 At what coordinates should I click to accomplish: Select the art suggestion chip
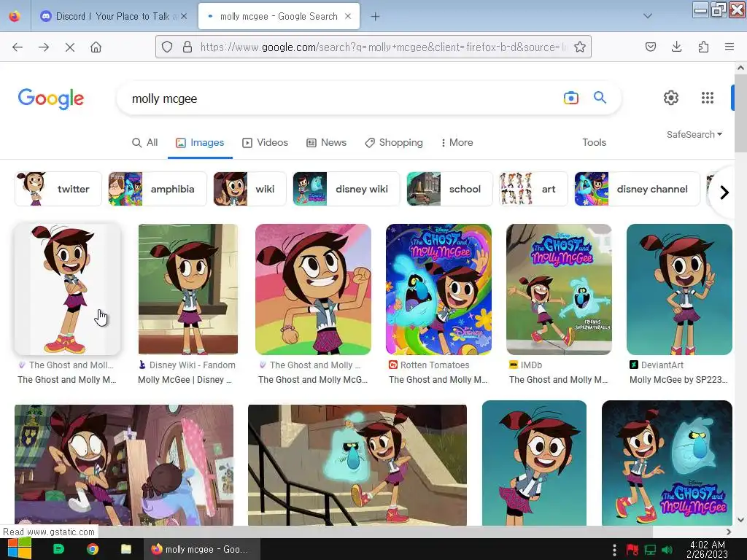pyautogui.click(x=533, y=189)
